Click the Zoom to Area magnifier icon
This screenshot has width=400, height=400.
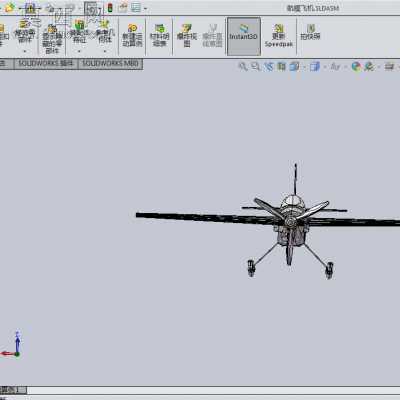point(256,67)
